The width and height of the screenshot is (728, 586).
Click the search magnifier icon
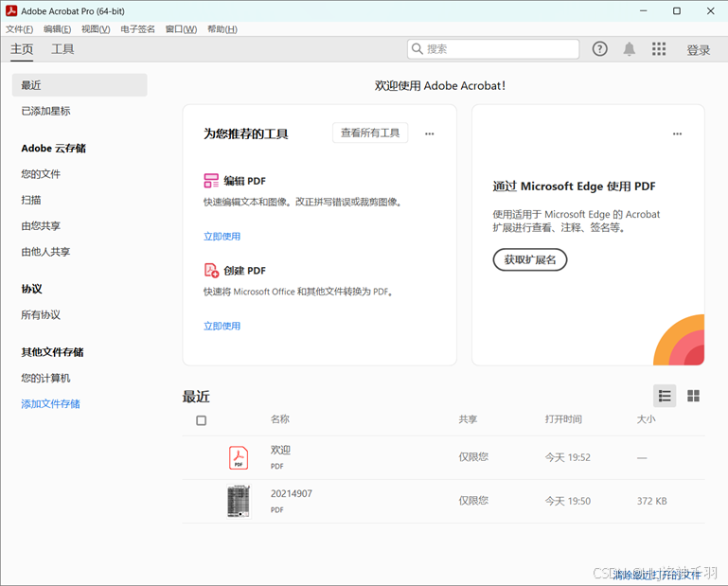[417, 49]
